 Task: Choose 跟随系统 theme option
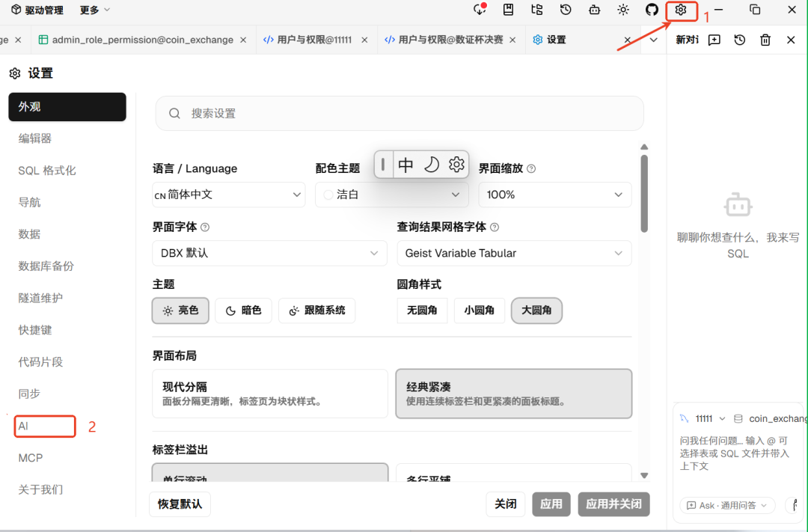(x=317, y=311)
